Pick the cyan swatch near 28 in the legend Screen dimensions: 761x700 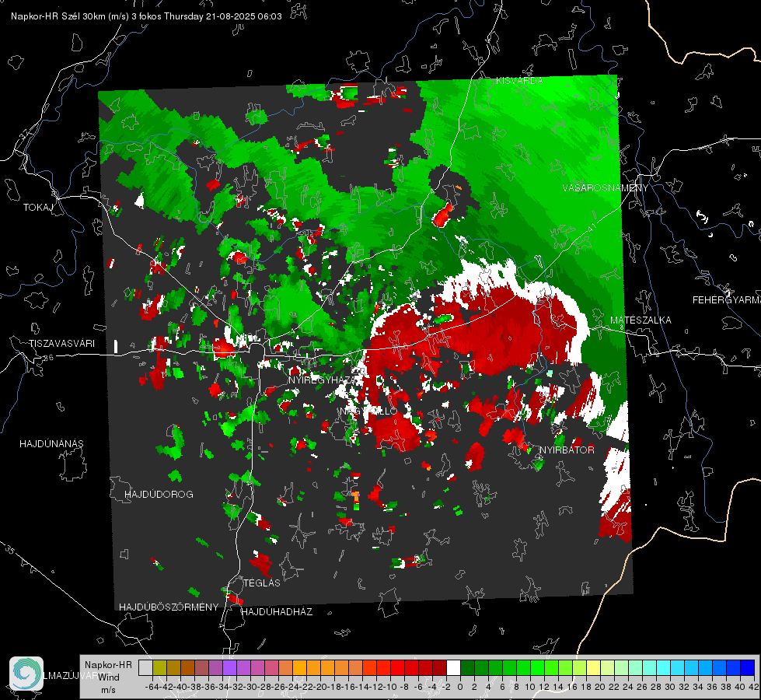664,667
